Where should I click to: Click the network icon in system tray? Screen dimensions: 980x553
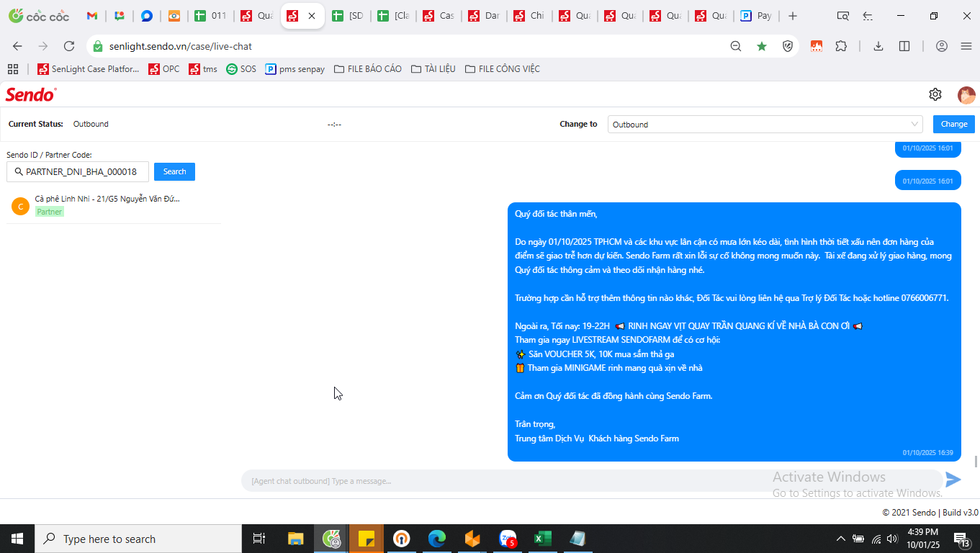876,539
